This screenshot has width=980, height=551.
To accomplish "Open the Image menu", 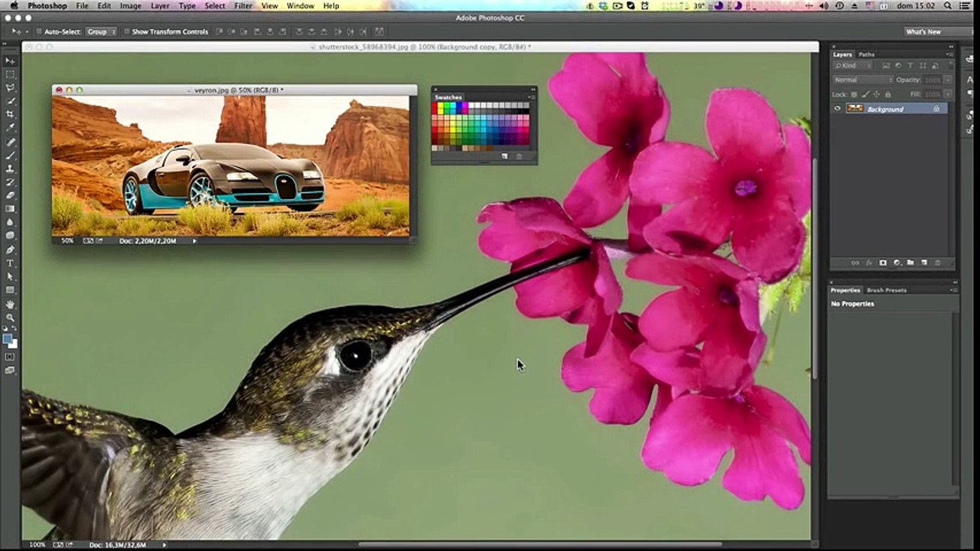I will pyautogui.click(x=130, y=6).
